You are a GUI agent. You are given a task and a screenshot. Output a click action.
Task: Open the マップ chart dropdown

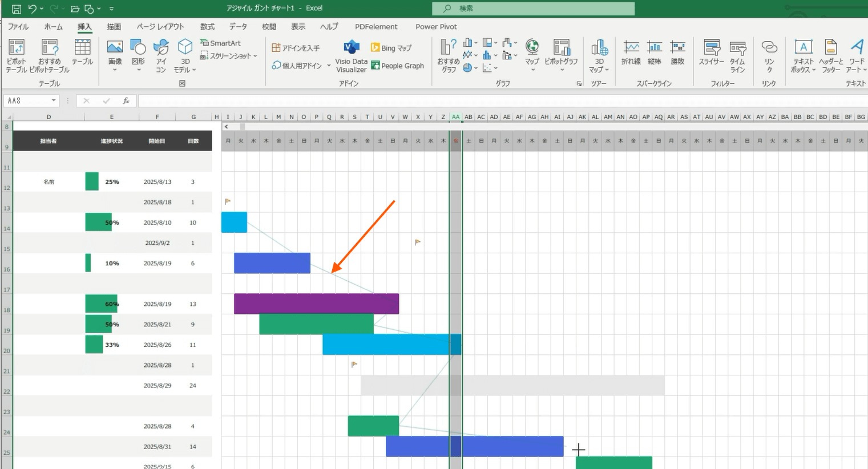pyautogui.click(x=532, y=70)
